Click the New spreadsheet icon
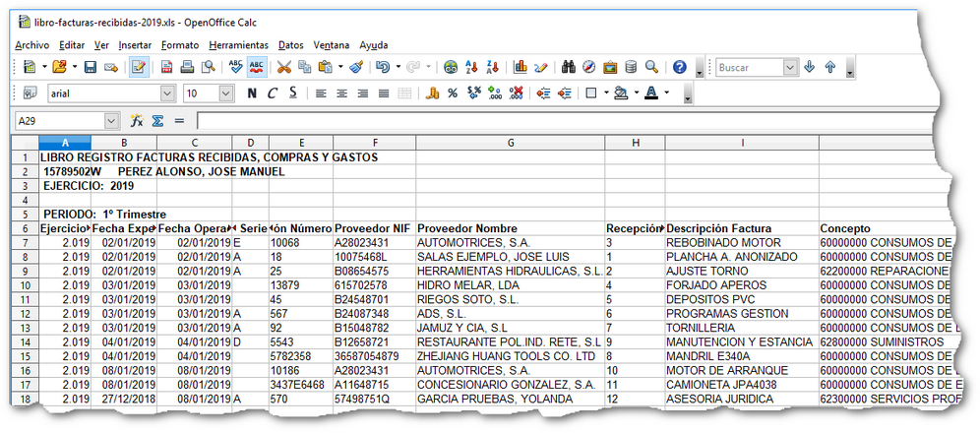 30,67
